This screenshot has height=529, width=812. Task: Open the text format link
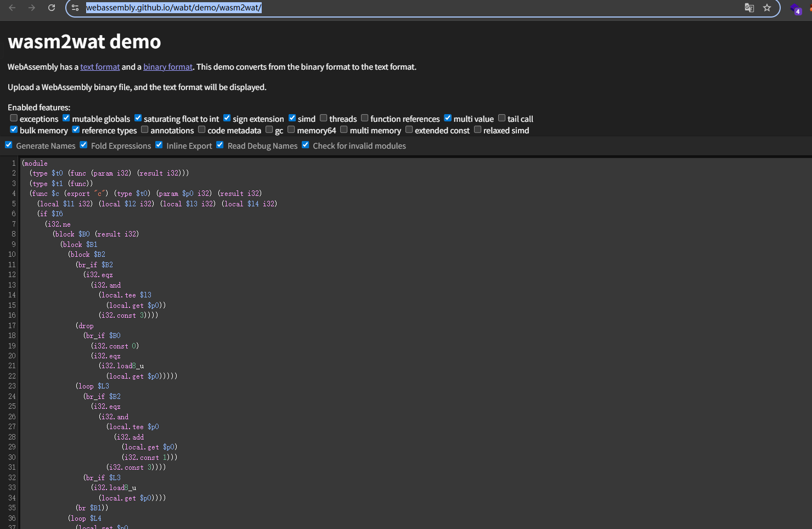[x=100, y=67]
